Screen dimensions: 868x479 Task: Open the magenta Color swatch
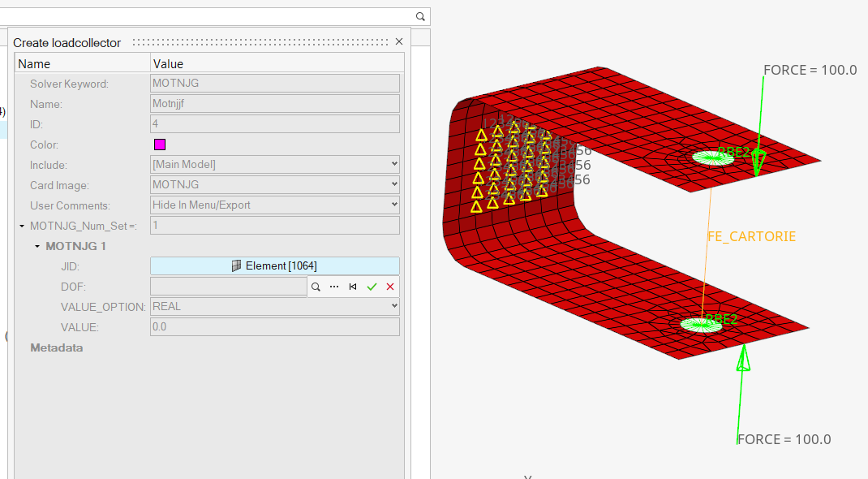click(x=160, y=145)
